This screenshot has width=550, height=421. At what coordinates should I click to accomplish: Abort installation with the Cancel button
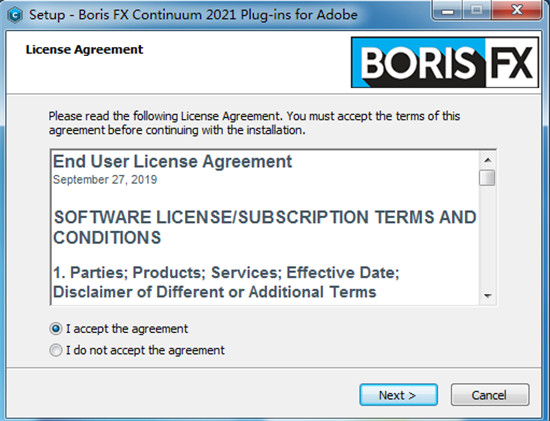pos(490,395)
